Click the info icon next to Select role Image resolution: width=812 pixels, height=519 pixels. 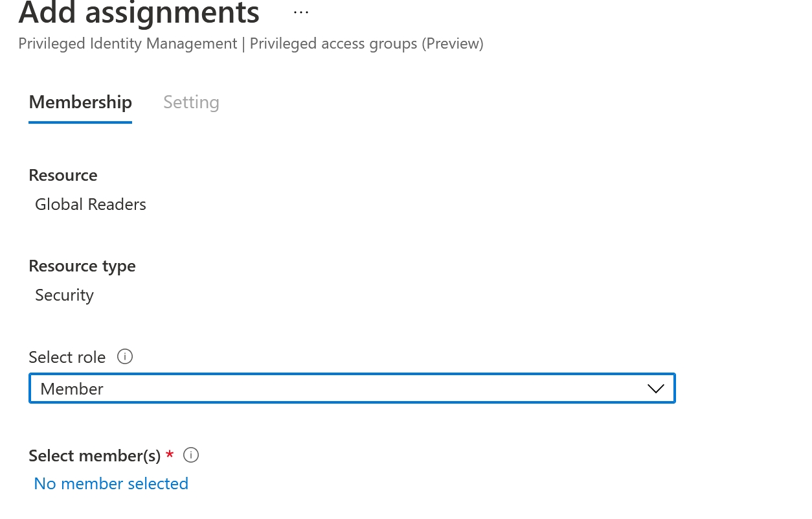tap(125, 356)
